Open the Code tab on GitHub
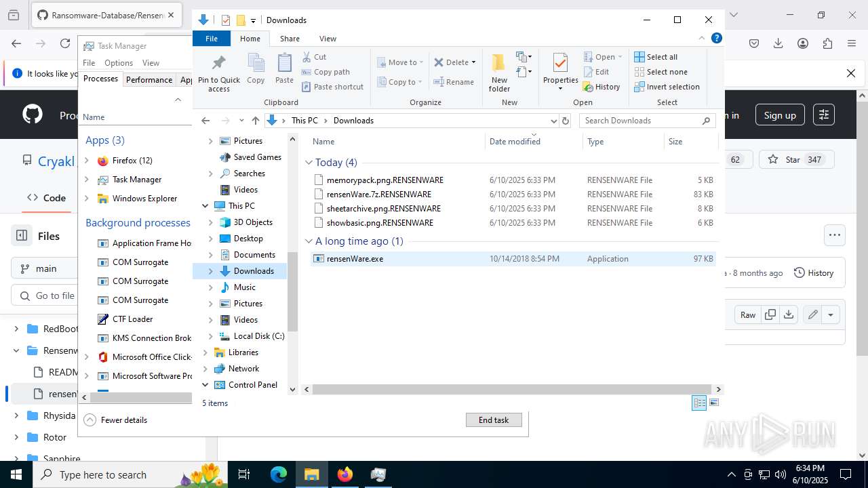Viewport: 868px width, 488px height. pos(46,198)
